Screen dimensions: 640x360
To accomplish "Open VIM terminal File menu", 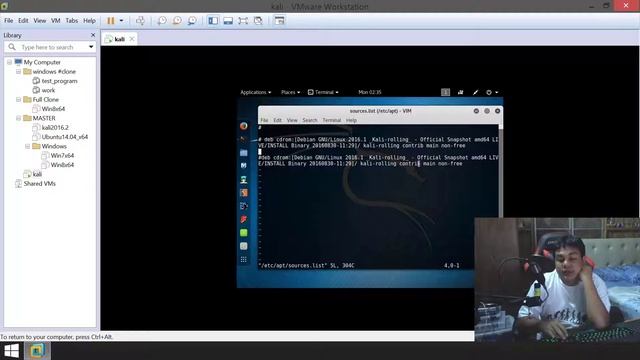I will (264, 120).
